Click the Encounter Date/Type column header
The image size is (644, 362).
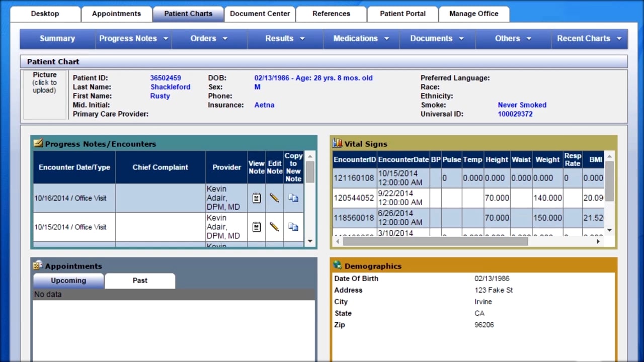point(74,167)
